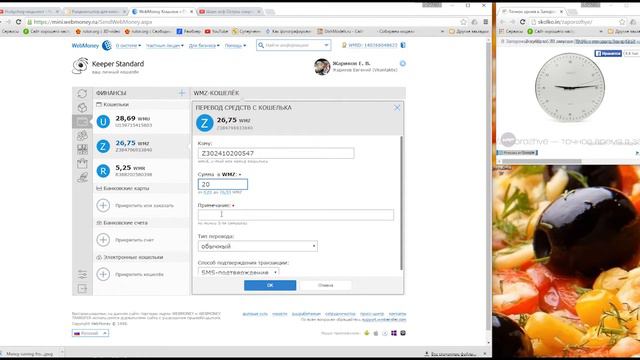Screen dimensions: 640x360
Task: Click the plus circle under bank cards
Action: tap(103, 205)
